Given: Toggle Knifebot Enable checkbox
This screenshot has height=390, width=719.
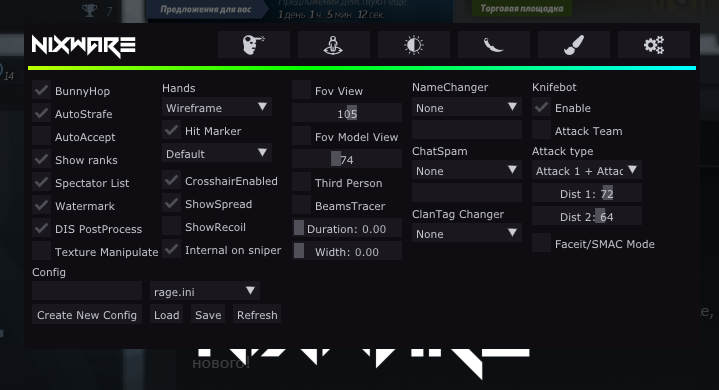Looking at the screenshot, I should pos(541,107).
